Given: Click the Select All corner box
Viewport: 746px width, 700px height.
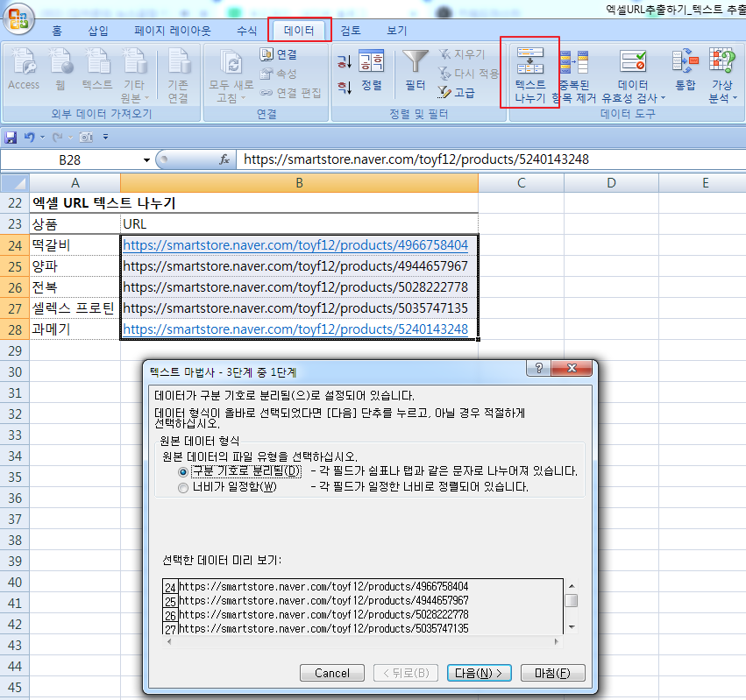Looking at the screenshot, I should coord(15,183).
